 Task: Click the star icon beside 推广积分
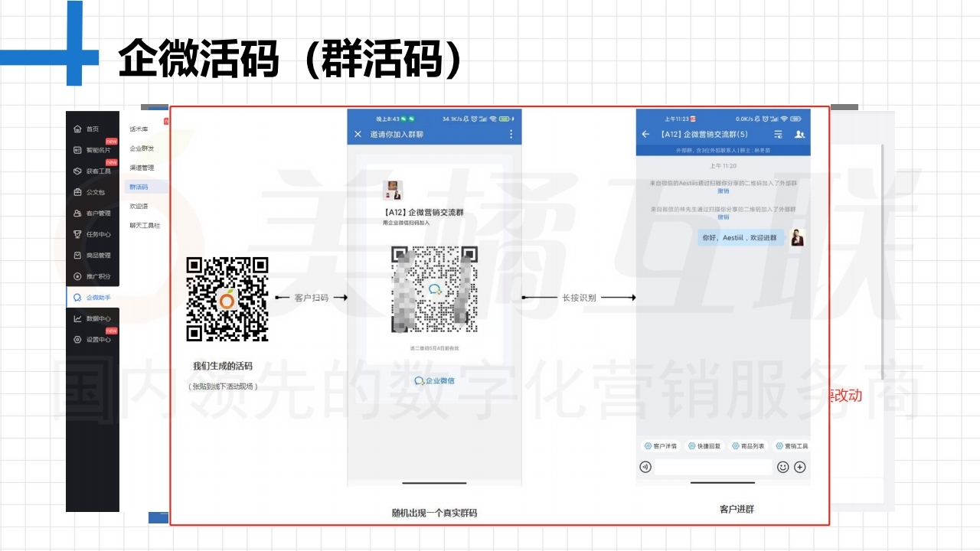[77, 276]
